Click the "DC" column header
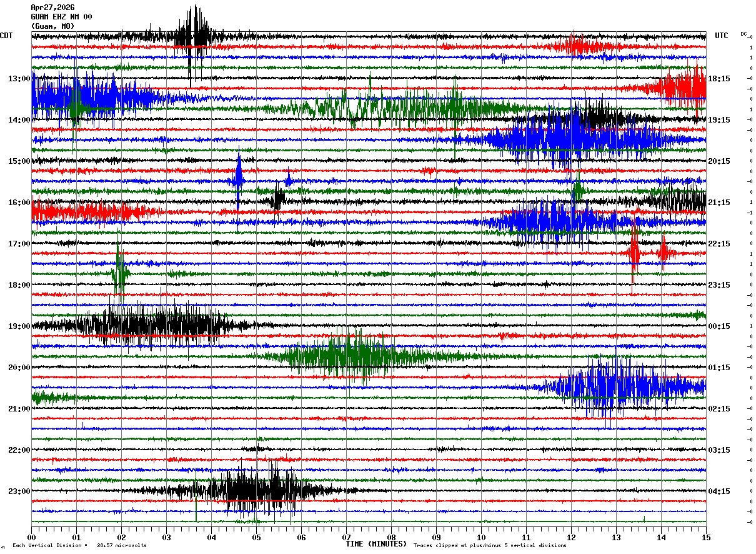Screen dimensions: 756x554 point(744,34)
